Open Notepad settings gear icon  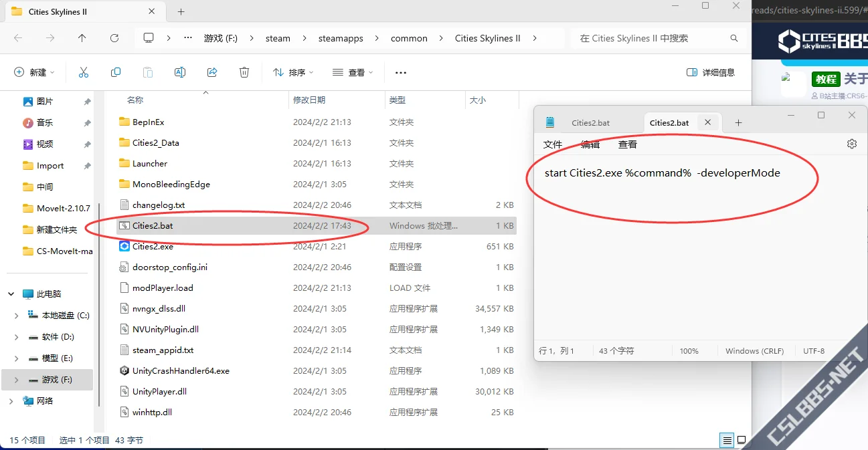click(852, 144)
